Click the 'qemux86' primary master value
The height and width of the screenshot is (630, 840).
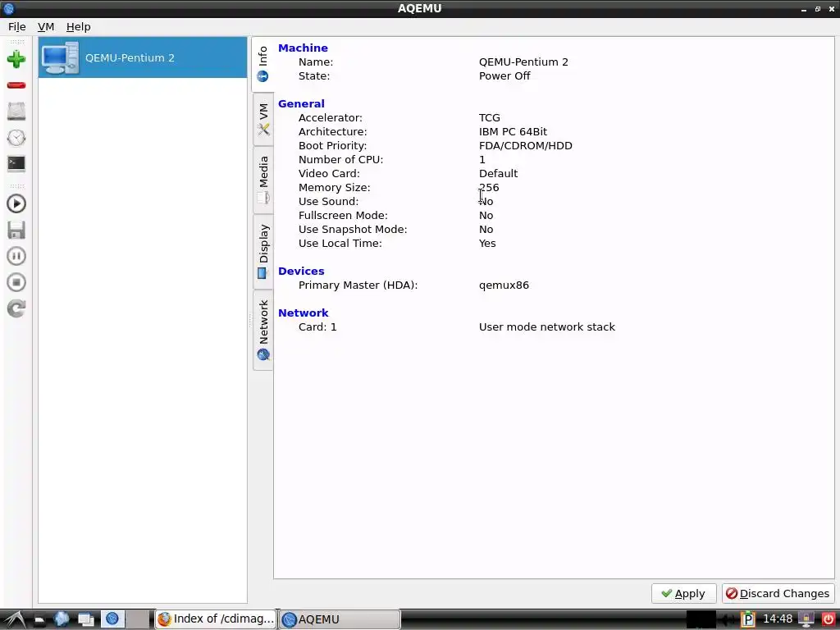coord(504,285)
